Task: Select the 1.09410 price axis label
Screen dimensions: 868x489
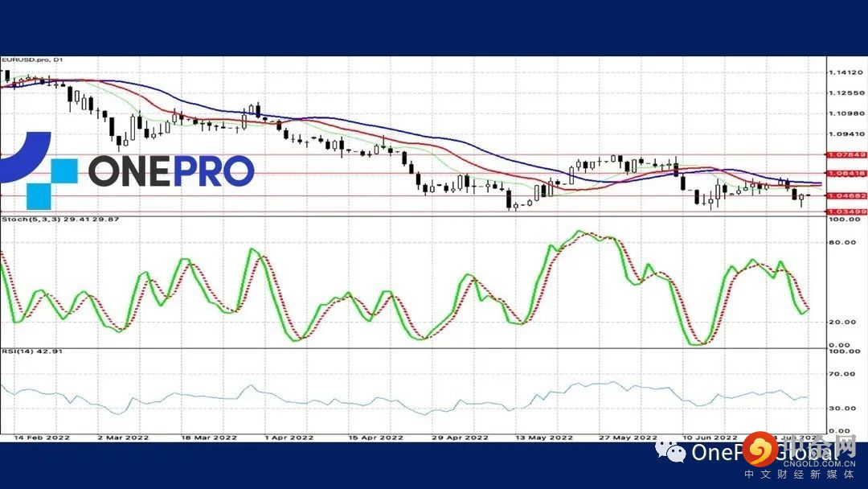Action: [x=845, y=134]
